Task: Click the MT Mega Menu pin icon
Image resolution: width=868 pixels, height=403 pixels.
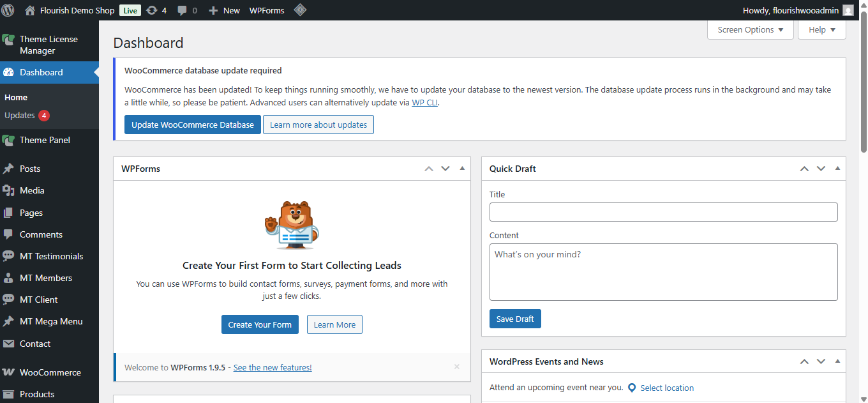Action: click(x=8, y=321)
